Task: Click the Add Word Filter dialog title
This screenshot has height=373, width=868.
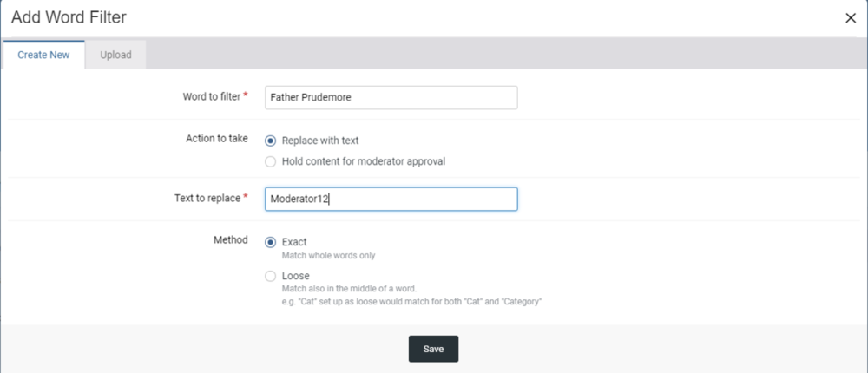Action: (69, 18)
